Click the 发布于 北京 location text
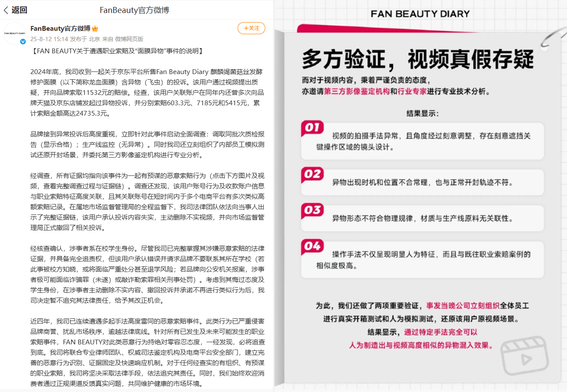The image size is (567, 392). [x=85, y=39]
